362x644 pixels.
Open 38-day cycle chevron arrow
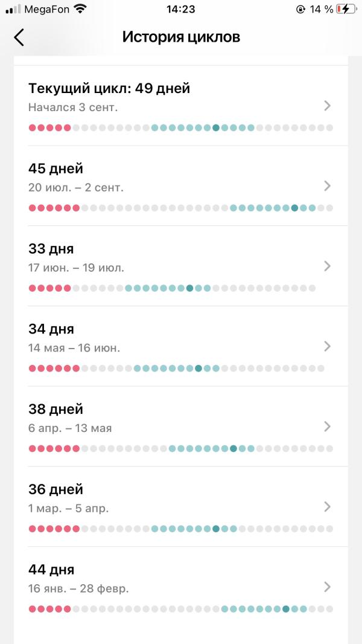click(328, 427)
